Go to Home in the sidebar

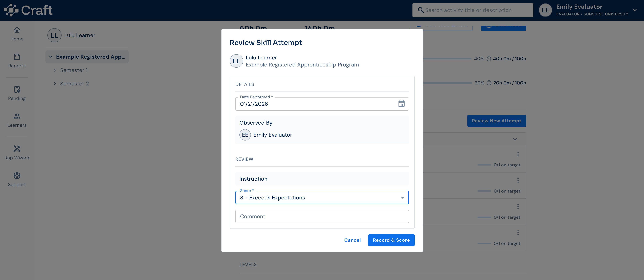[17, 34]
